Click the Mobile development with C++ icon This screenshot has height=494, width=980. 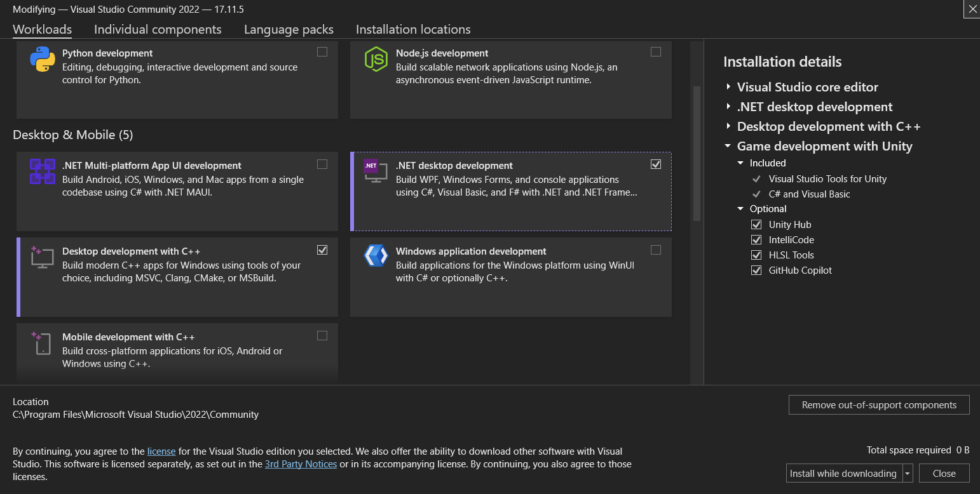pos(42,343)
